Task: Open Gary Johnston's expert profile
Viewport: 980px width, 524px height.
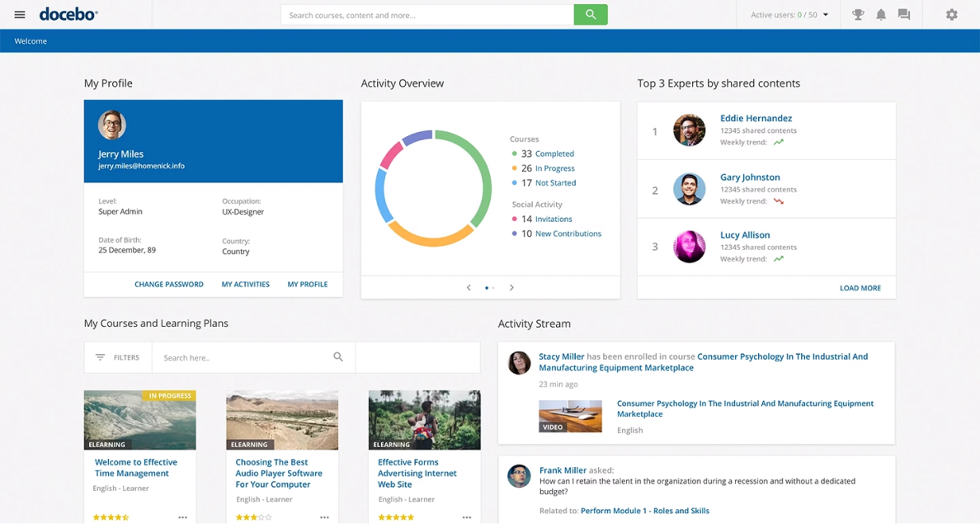Action: point(750,177)
